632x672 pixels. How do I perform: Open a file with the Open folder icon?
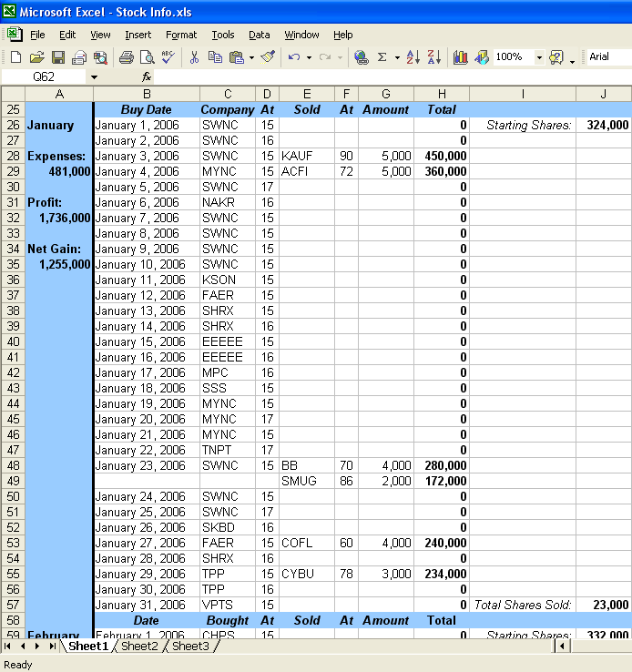(36, 57)
